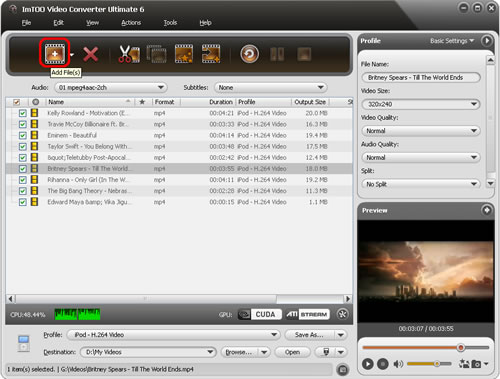Screen dimensions: 500x379
Task: Toggle the select-all checkbox in header
Action: point(16,102)
